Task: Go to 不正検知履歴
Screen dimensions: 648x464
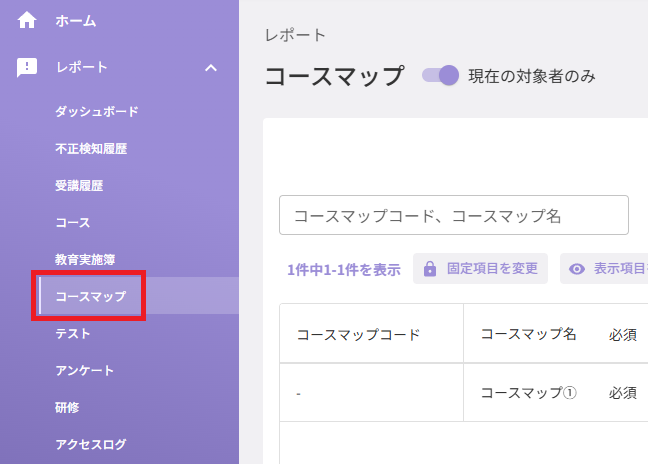Action: (91, 148)
